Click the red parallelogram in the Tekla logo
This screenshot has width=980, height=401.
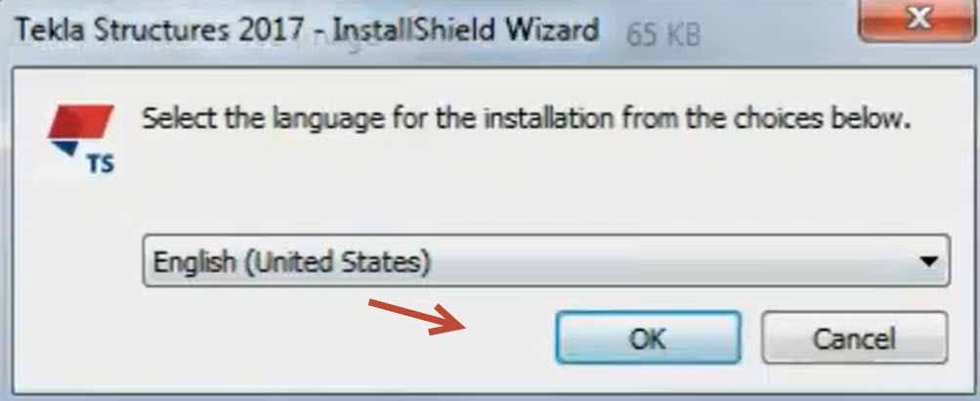[x=81, y=121]
